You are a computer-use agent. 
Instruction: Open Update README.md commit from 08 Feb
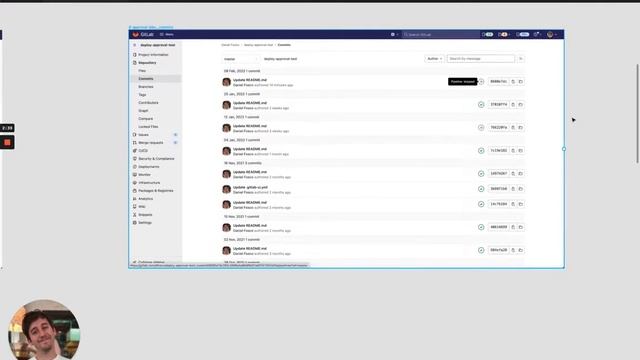pos(250,80)
